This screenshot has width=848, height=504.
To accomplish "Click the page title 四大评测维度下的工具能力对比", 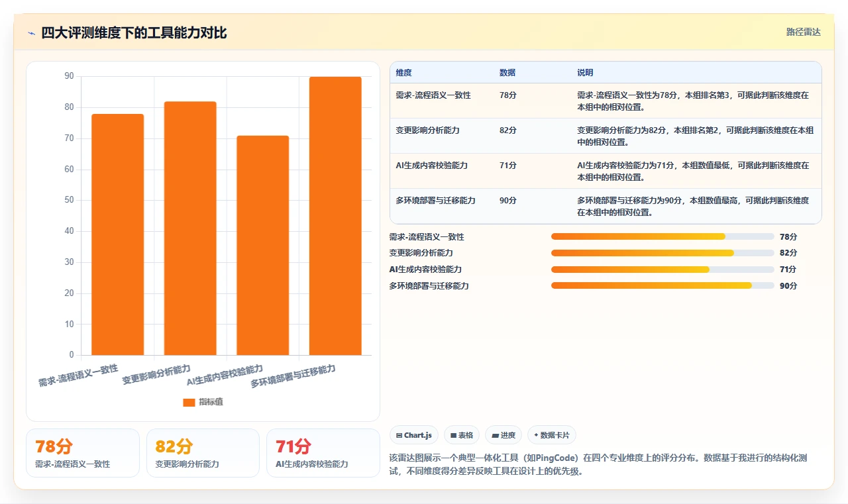I will pyautogui.click(x=134, y=32).
